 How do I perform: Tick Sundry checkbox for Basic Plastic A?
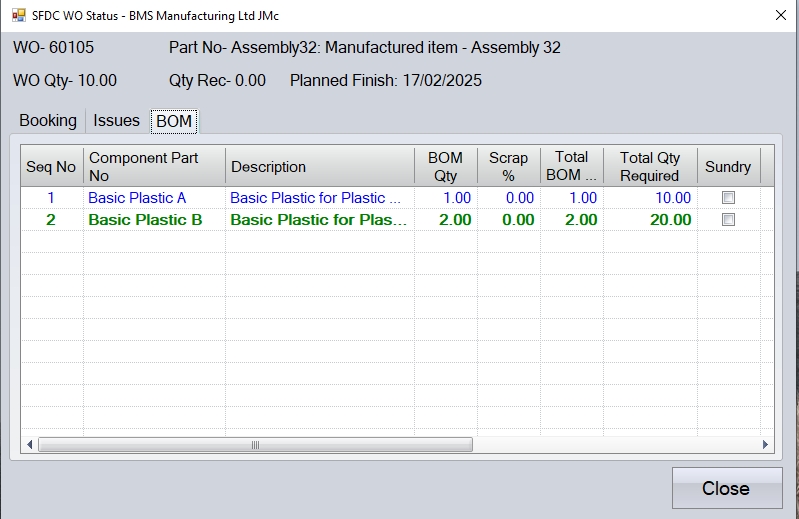coord(728,198)
